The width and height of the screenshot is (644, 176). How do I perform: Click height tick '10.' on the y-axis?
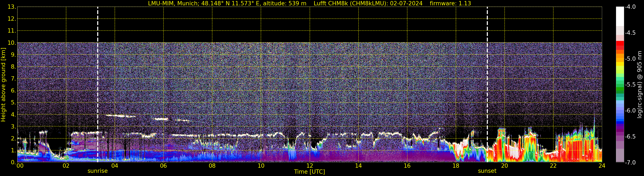coord(12,43)
